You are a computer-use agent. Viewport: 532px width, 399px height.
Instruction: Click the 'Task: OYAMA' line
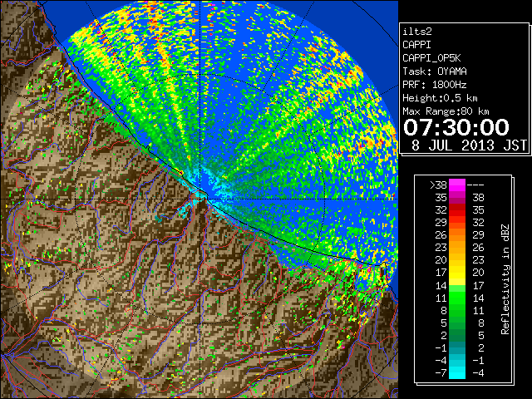pyautogui.click(x=435, y=71)
